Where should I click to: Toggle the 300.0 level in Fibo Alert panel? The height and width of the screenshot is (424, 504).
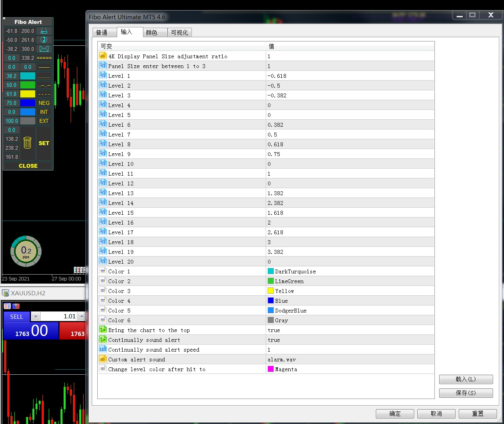pyautogui.click(x=28, y=49)
